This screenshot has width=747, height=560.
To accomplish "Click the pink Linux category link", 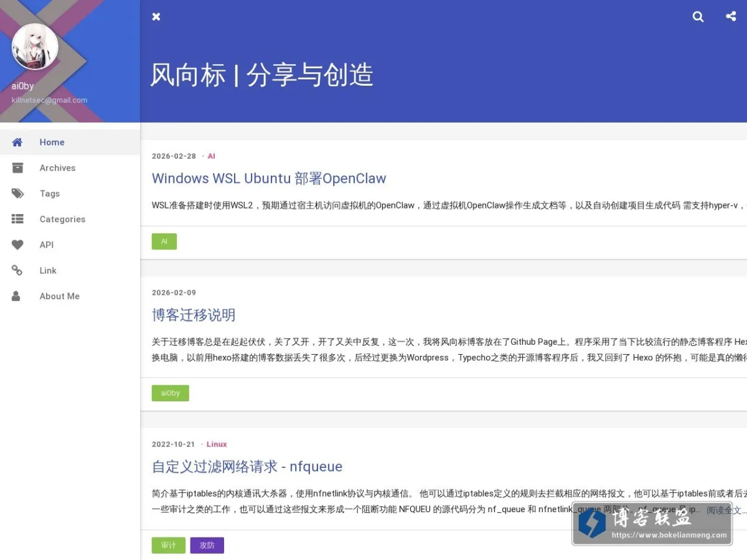I will click(x=217, y=444).
